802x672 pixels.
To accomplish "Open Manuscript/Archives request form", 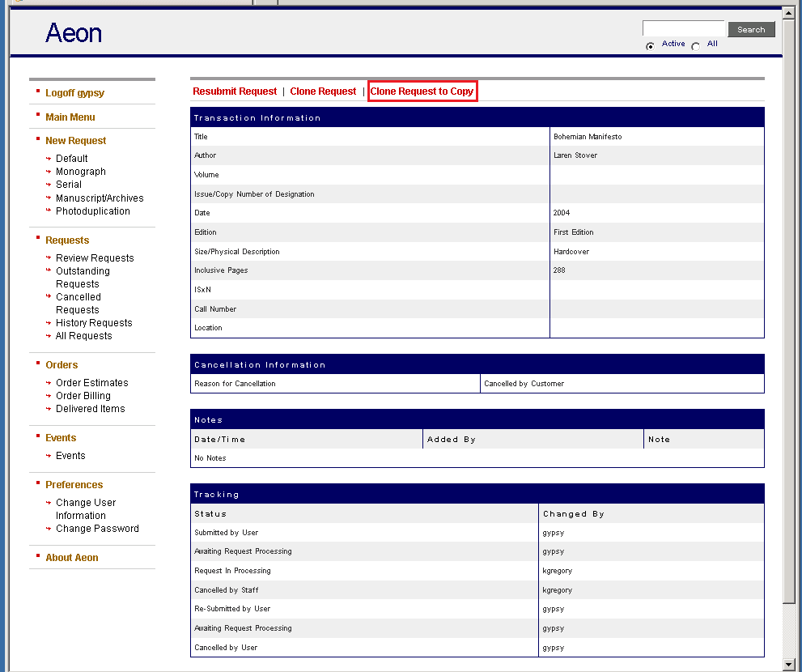I will tap(100, 198).
